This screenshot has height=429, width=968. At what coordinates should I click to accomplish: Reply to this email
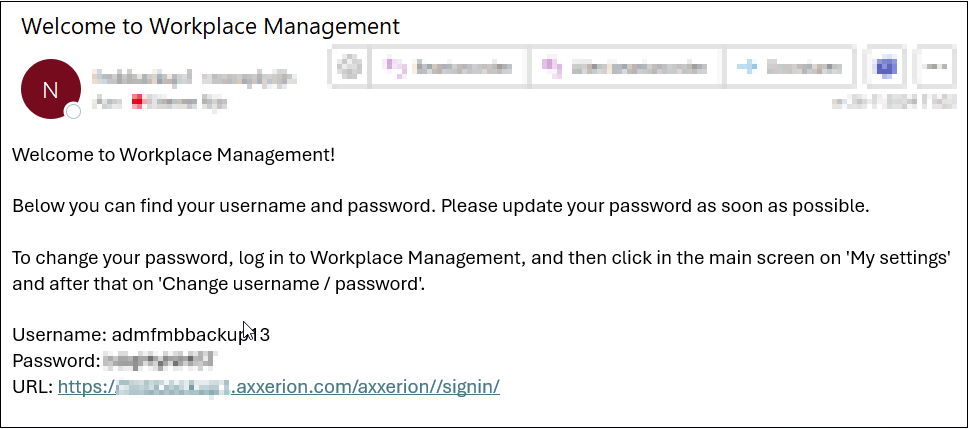click(449, 67)
